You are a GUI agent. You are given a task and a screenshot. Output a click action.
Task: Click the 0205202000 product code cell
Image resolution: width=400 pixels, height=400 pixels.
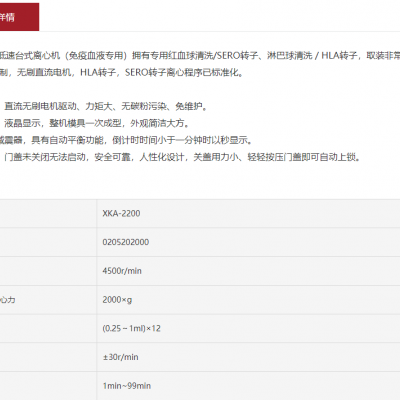tap(248, 242)
